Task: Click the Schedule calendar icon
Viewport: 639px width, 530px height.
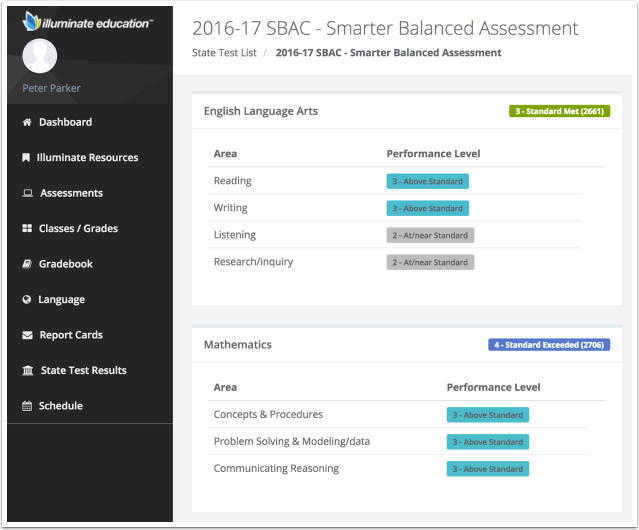Action: point(27,406)
